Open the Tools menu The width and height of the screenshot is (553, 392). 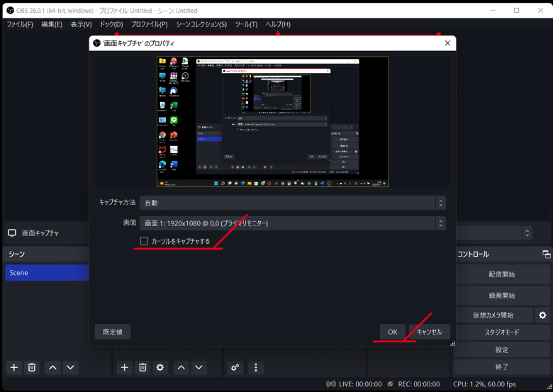point(246,24)
